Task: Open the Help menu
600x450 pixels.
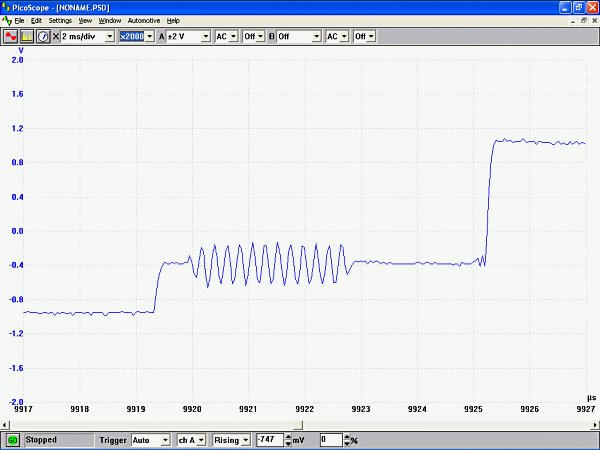Action: click(x=173, y=21)
